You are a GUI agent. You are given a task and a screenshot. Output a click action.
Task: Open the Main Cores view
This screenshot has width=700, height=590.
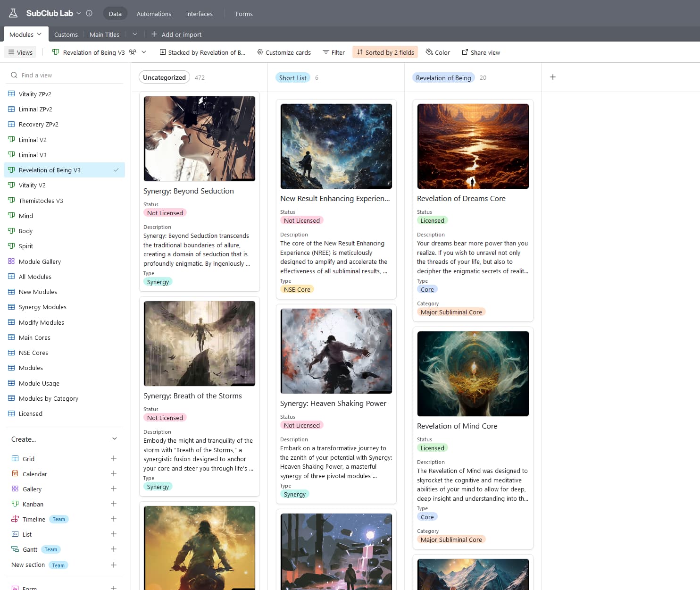click(64, 337)
